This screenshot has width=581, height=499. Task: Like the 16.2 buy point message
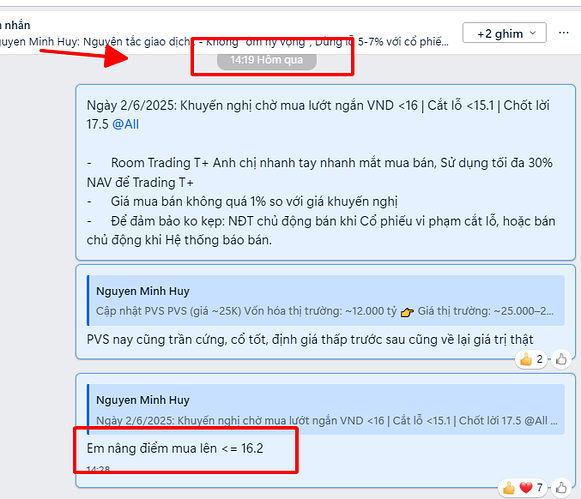pyautogui.click(x=561, y=488)
